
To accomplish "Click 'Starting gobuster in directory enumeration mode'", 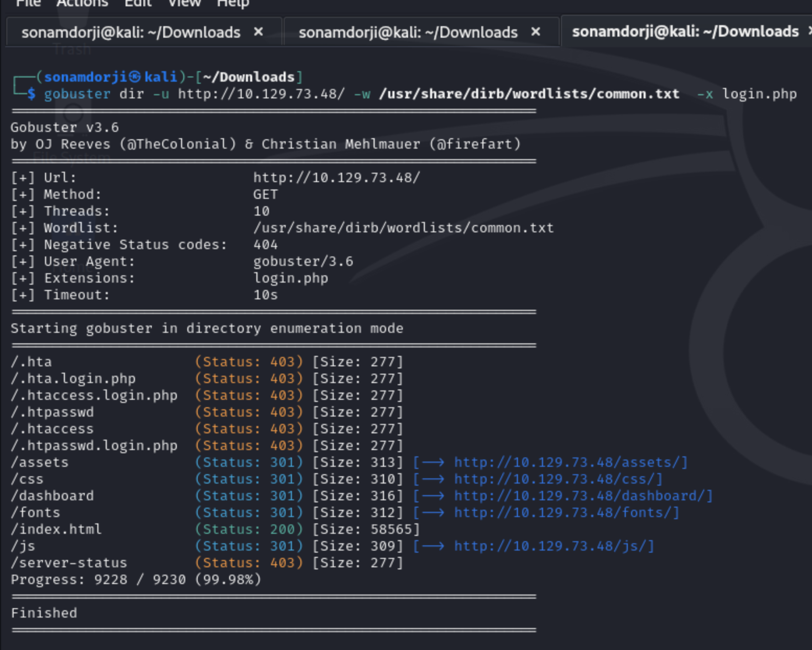I will [207, 329].
